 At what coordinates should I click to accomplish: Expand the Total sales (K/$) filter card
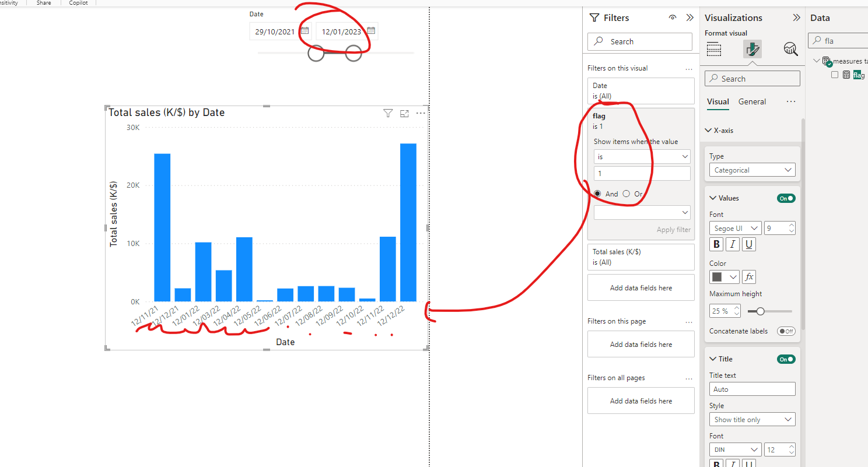click(x=641, y=257)
